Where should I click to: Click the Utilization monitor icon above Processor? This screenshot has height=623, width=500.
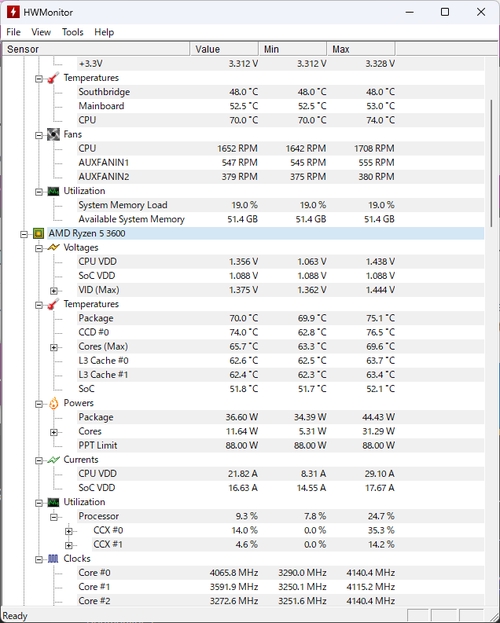pos(53,502)
